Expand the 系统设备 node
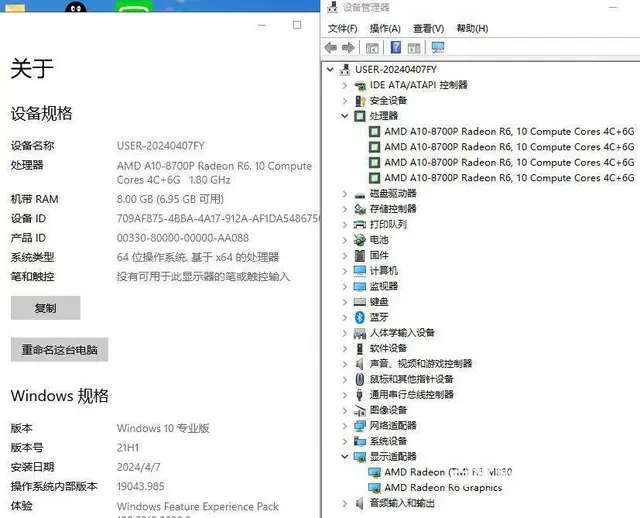The height and width of the screenshot is (518, 640). (344, 441)
